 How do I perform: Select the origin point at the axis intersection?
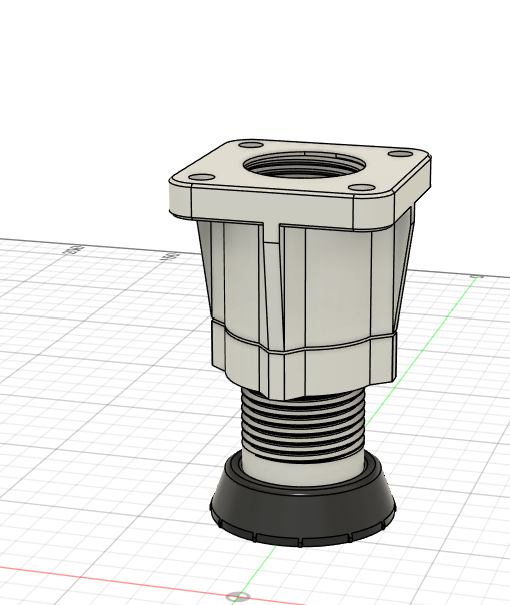239,597
